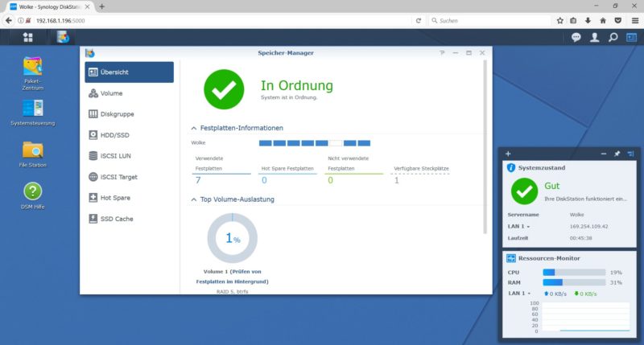Open notifications speech bubble icon
The height and width of the screenshot is (345, 644).
click(x=576, y=37)
